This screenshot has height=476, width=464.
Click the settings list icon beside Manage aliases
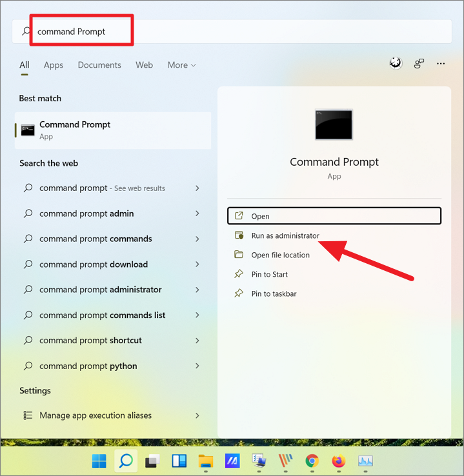[28, 415]
